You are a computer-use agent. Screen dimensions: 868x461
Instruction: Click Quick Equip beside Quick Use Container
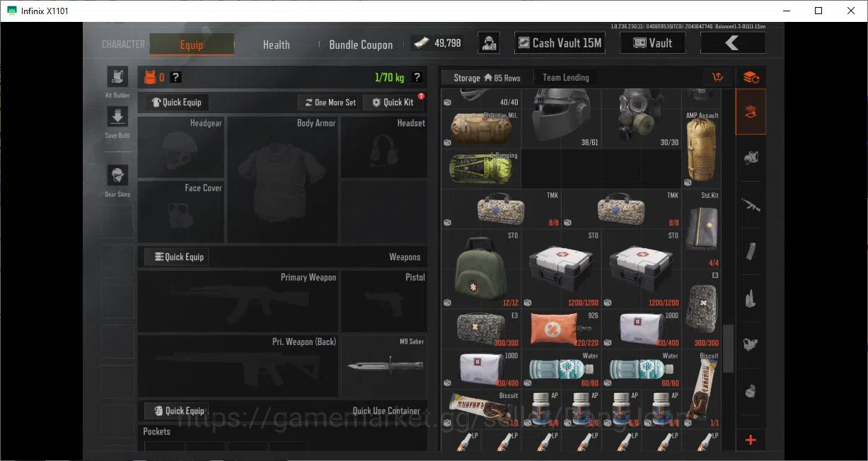[177, 411]
